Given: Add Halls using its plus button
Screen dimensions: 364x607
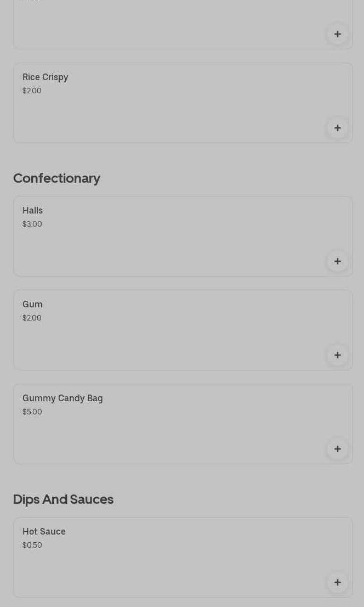Looking at the screenshot, I should (x=338, y=261).
